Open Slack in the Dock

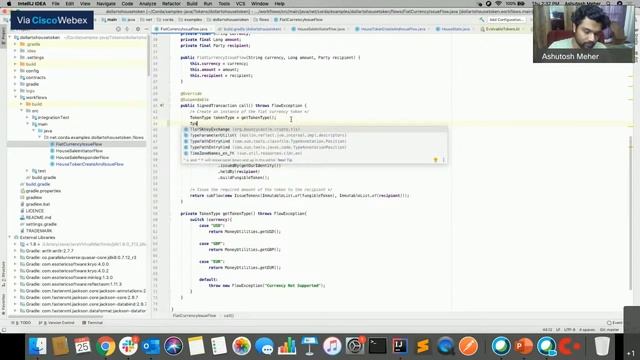128,346
